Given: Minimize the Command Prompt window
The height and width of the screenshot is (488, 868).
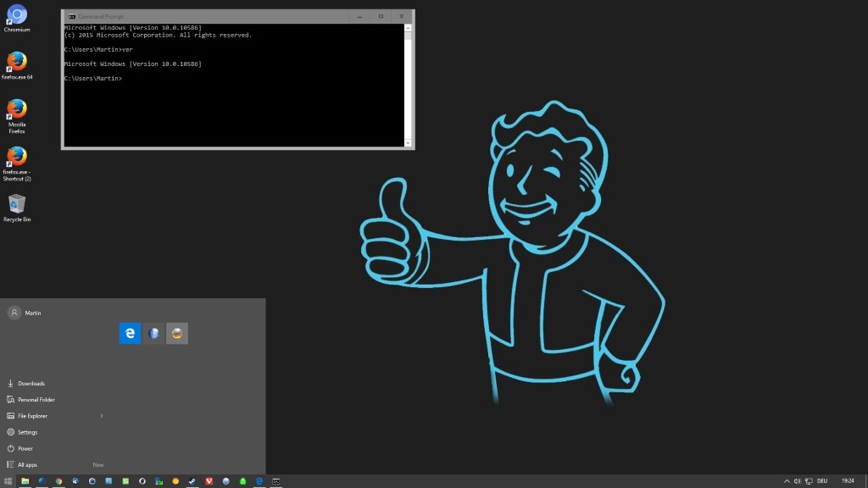Looking at the screenshot, I should coord(359,17).
